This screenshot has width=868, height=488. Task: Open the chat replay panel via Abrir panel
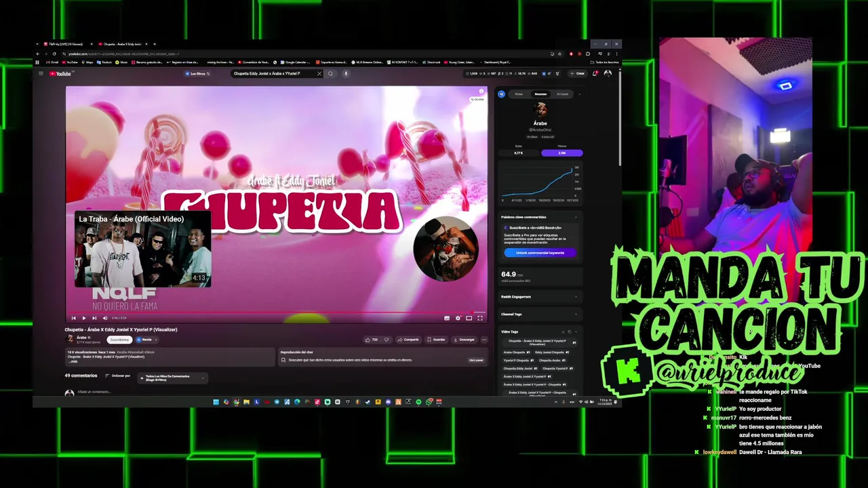tap(476, 360)
